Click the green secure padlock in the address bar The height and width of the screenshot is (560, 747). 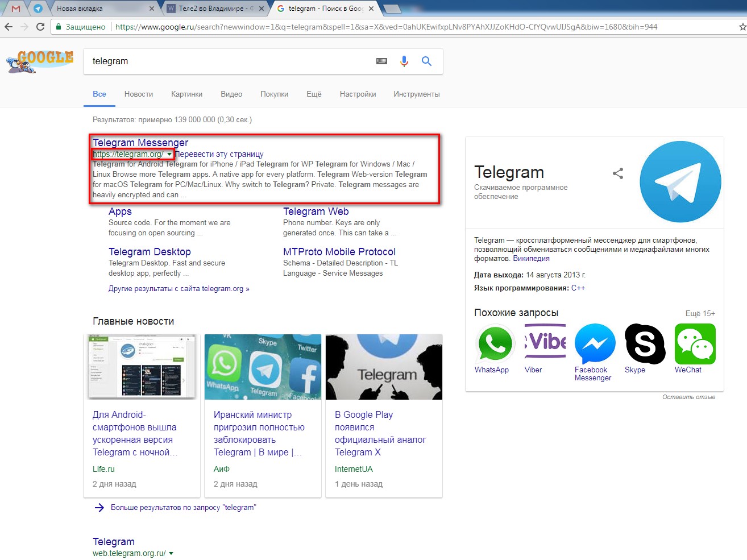(58, 27)
